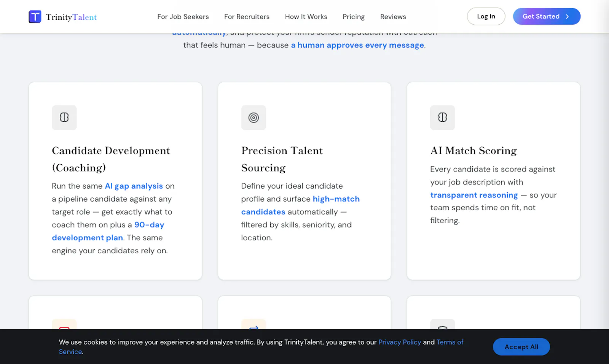Click the brain icon above AI Match Scoring
The height and width of the screenshot is (364, 609).
442,118
